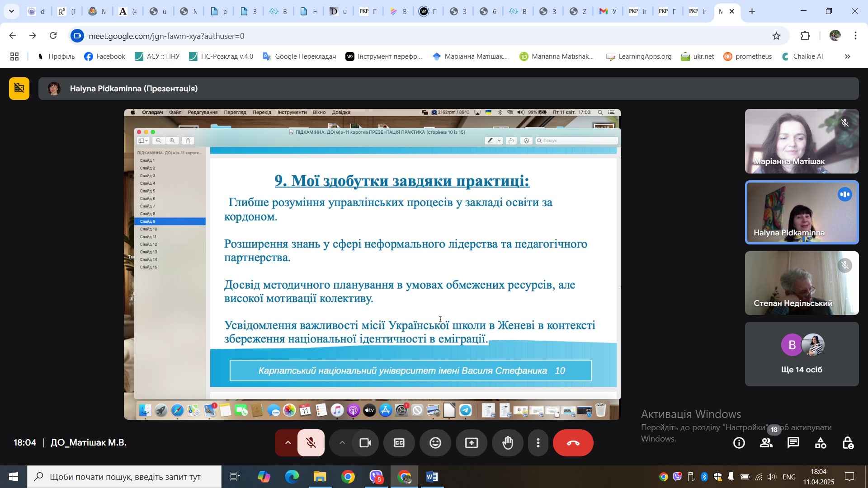Open more options three-dot menu

538,443
